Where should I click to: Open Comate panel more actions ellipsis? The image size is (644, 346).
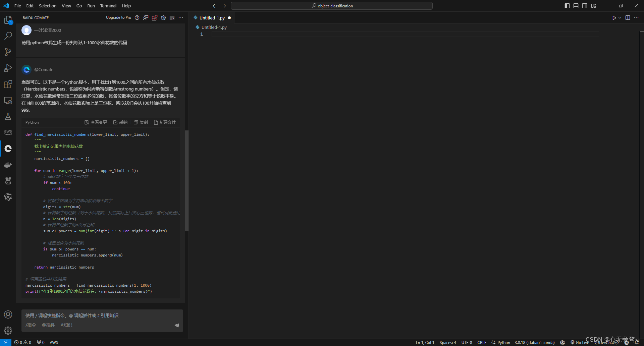[x=181, y=18]
